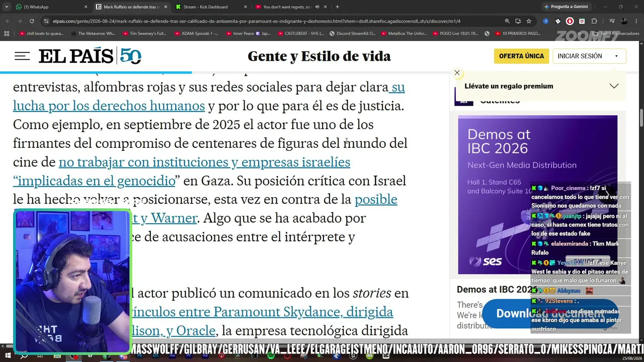This screenshot has height=362, width=644.
Task: Open the Discord StreamKit bookmark
Action: pyautogui.click(x=352, y=33)
